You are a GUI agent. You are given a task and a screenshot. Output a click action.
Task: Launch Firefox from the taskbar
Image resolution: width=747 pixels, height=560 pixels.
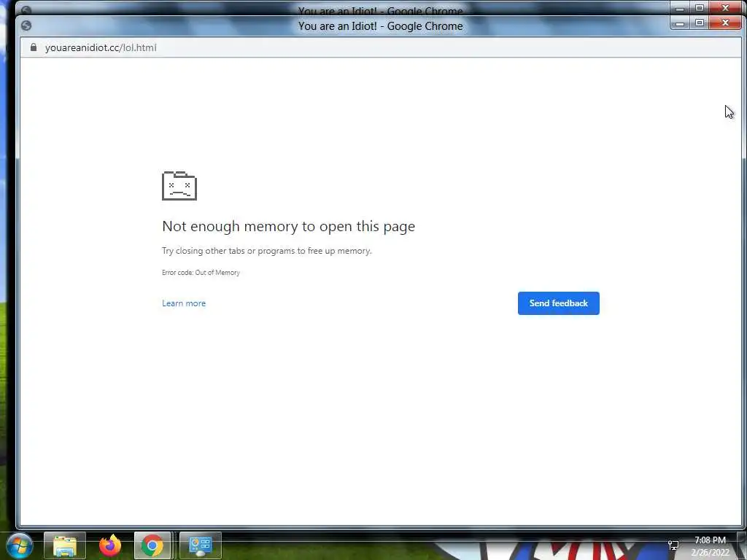pos(110,545)
